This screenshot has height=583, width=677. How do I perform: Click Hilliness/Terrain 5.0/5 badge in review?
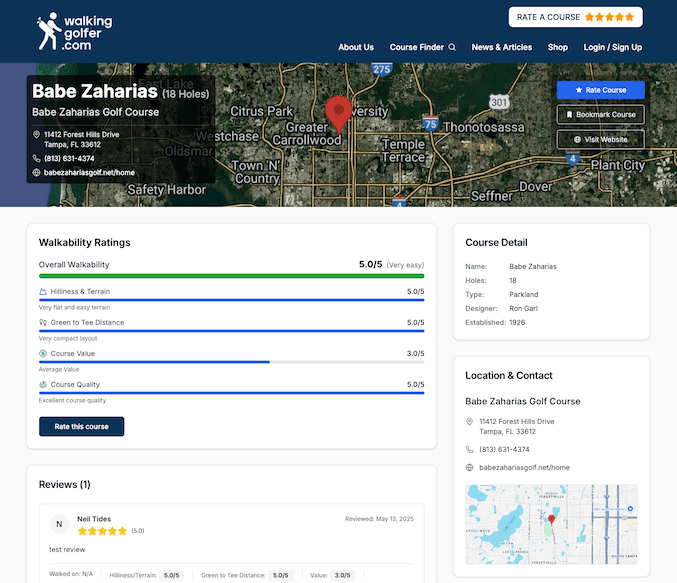[171, 575]
